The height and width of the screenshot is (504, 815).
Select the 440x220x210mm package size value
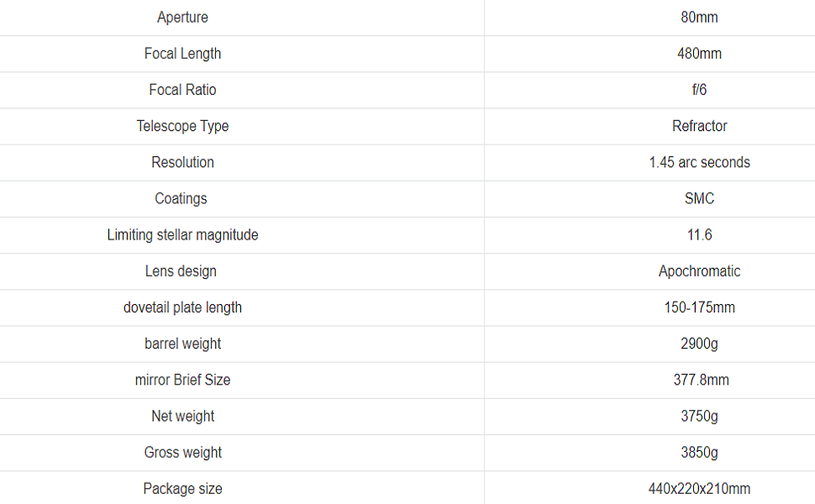click(x=699, y=488)
